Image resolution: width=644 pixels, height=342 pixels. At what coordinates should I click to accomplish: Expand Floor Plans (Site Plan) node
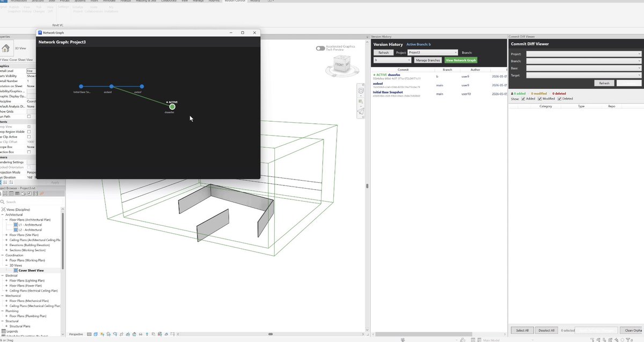6,235
